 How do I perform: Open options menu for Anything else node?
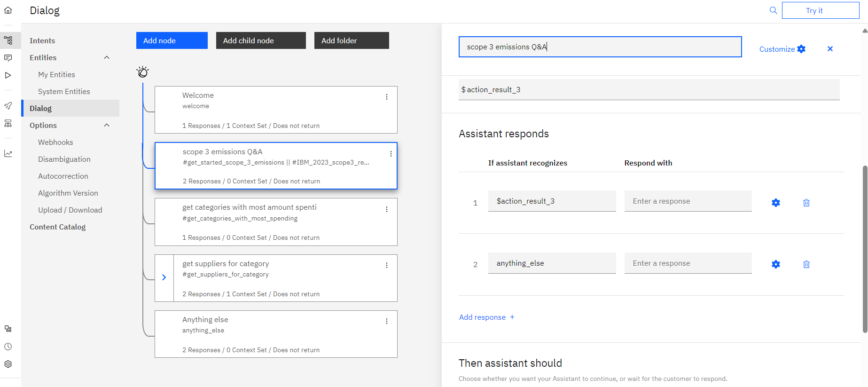tap(387, 321)
